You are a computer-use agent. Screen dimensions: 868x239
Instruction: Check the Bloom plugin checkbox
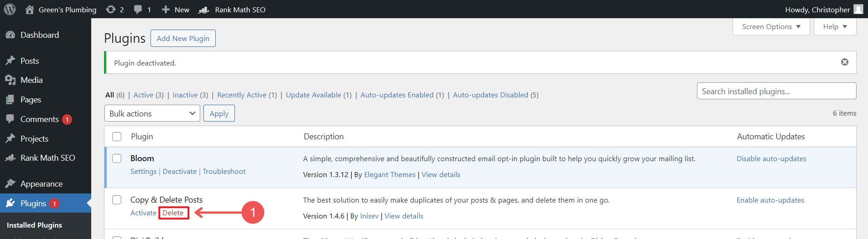tap(117, 158)
